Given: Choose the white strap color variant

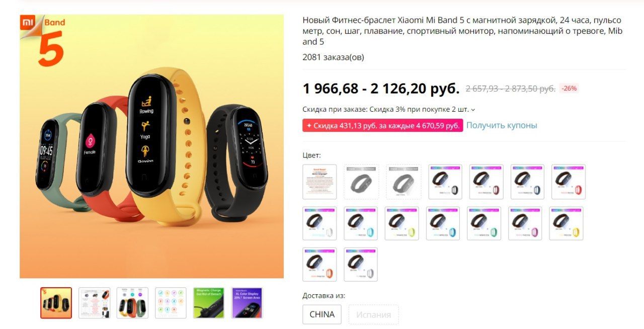Looking at the screenshot, I should pyautogui.click(x=319, y=223).
